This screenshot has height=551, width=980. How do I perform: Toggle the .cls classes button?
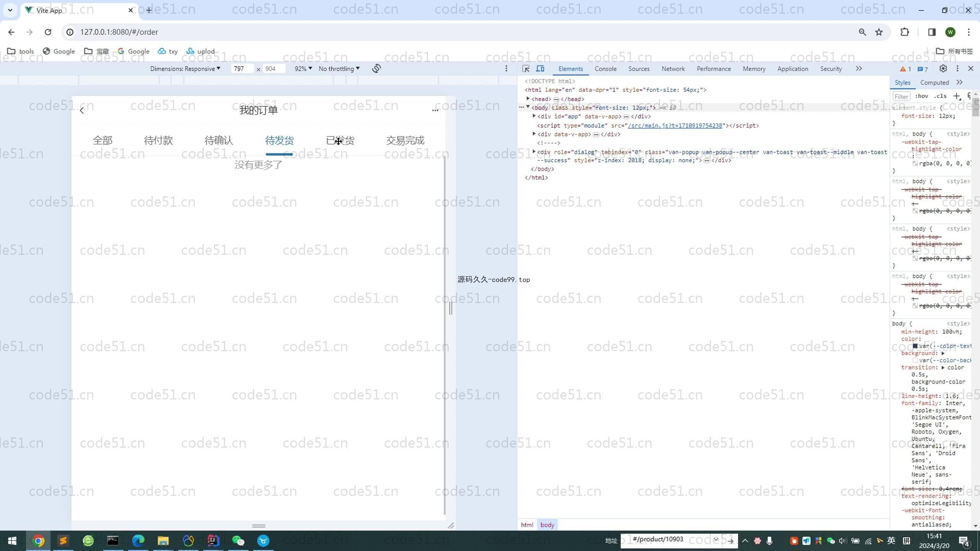pos(940,96)
